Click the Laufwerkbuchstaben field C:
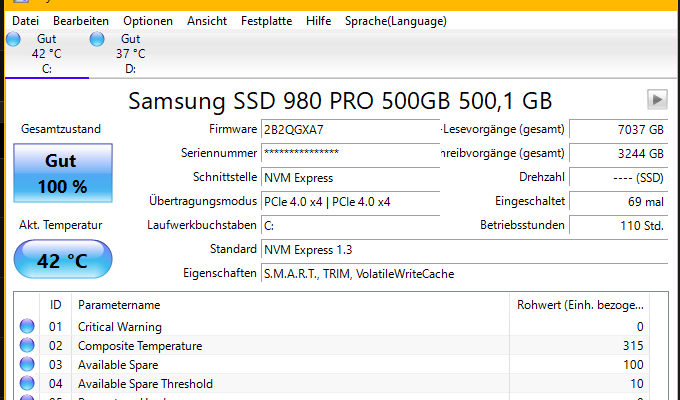Image resolution: width=680 pixels, height=400 pixels. [x=350, y=226]
